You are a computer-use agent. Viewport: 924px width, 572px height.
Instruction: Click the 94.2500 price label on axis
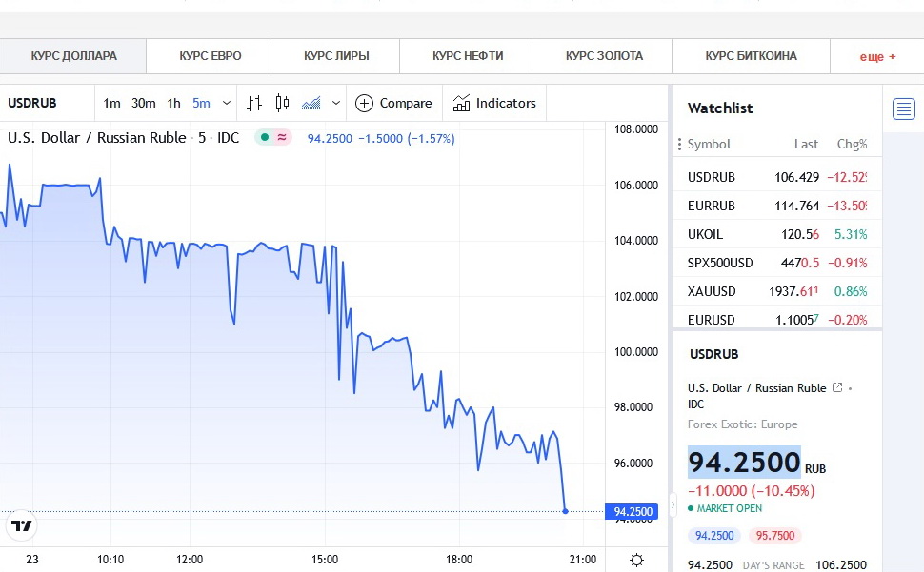[x=632, y=511]
